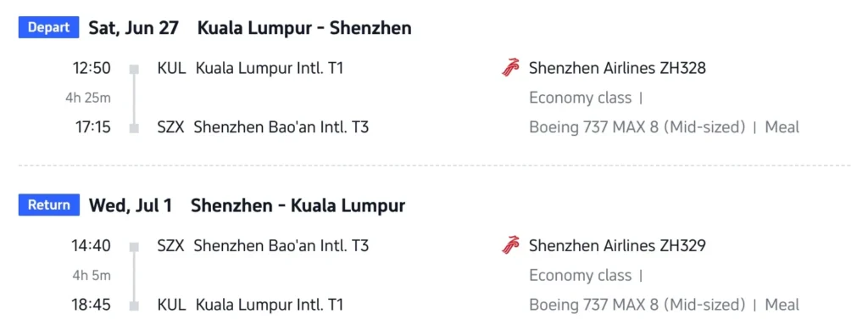Click the Shenzhen Airlines logo for ZH328
868x331 pixels.
pyautogui.click(x=510, y=68)
